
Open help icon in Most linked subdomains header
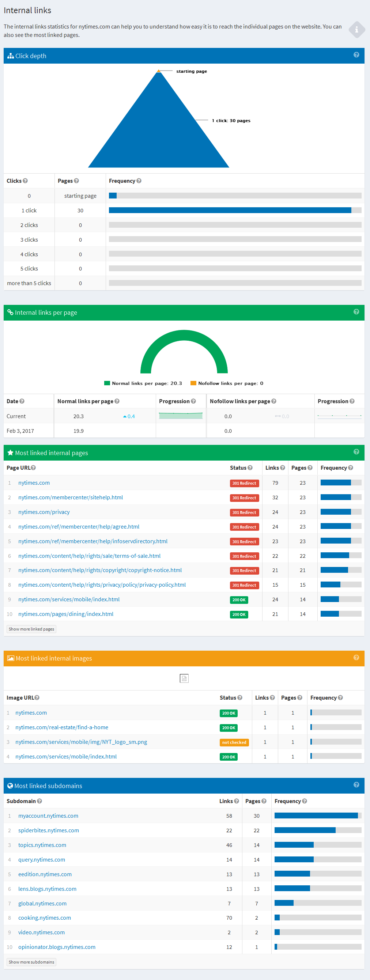pyautogui.click(x=356, y=784)
